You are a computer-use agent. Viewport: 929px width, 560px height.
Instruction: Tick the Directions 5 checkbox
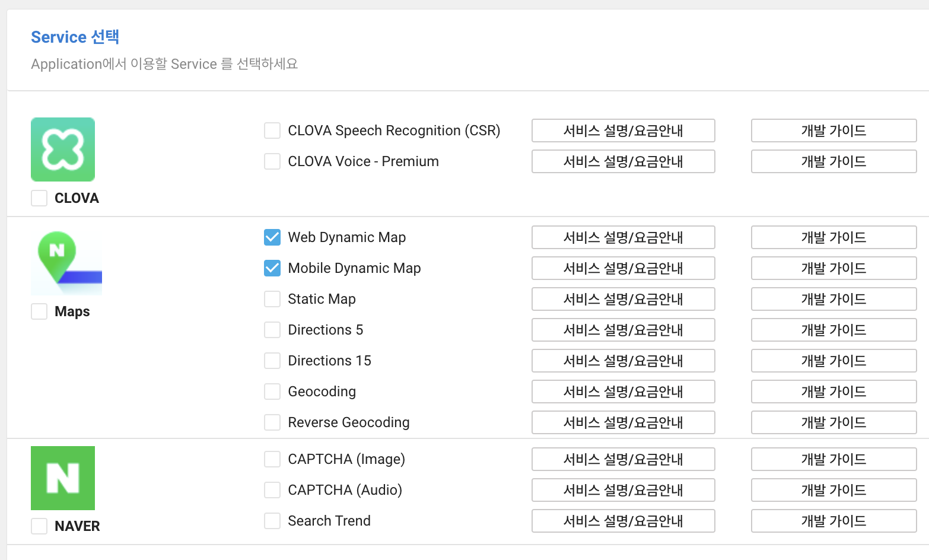click(x=272, y=330)
